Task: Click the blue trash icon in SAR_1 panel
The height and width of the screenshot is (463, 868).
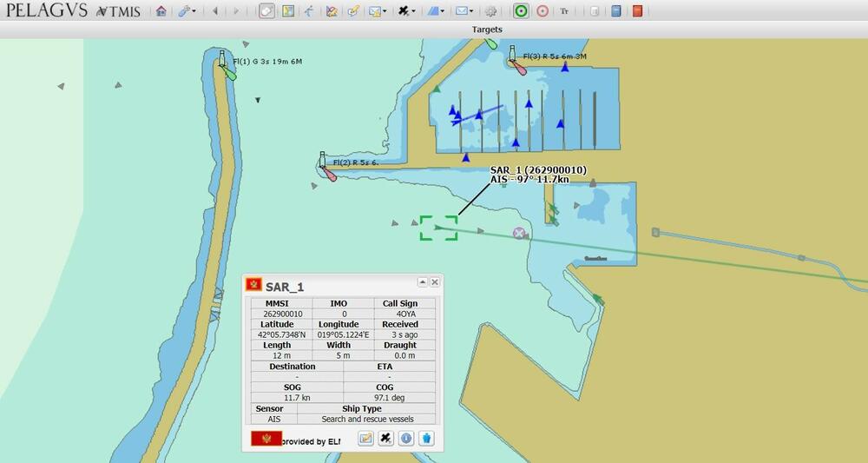Action: (x=426, y=439)
